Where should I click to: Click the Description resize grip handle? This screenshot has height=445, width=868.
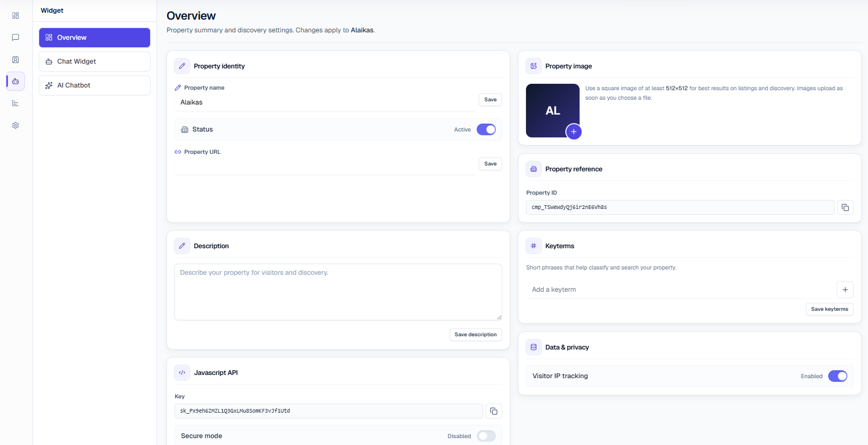coord(499,317)
